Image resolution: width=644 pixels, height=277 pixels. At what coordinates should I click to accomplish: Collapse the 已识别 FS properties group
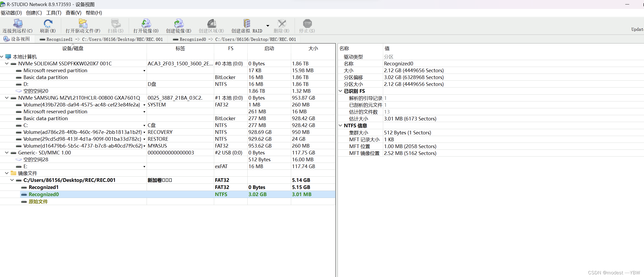[x=340, y=91]
